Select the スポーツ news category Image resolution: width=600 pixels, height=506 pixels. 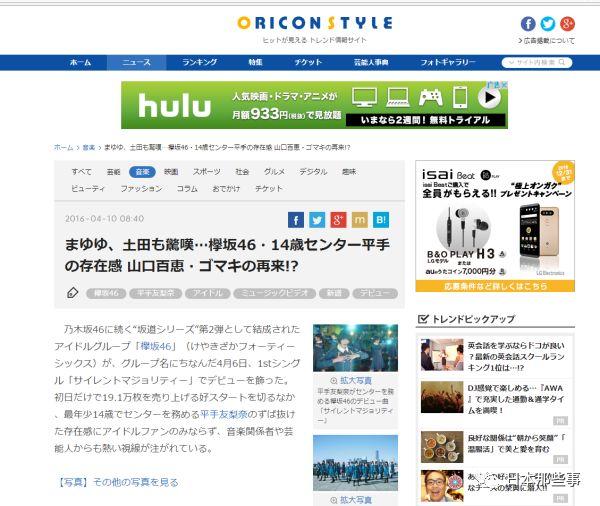207,172
